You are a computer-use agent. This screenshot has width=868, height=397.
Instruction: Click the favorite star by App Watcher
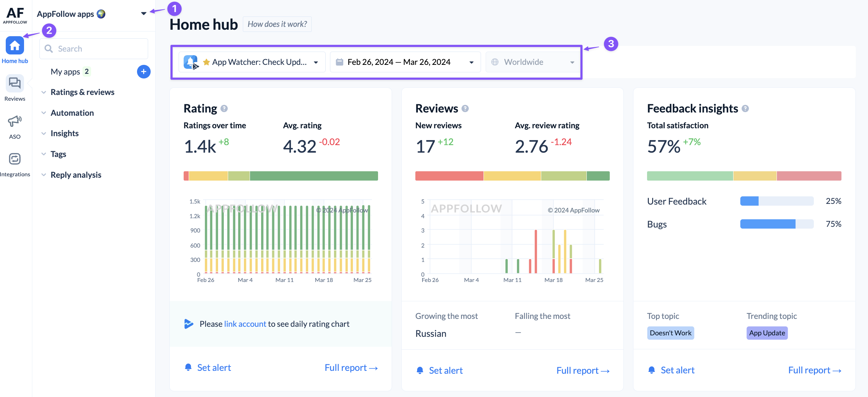click(x=206, y=62)
